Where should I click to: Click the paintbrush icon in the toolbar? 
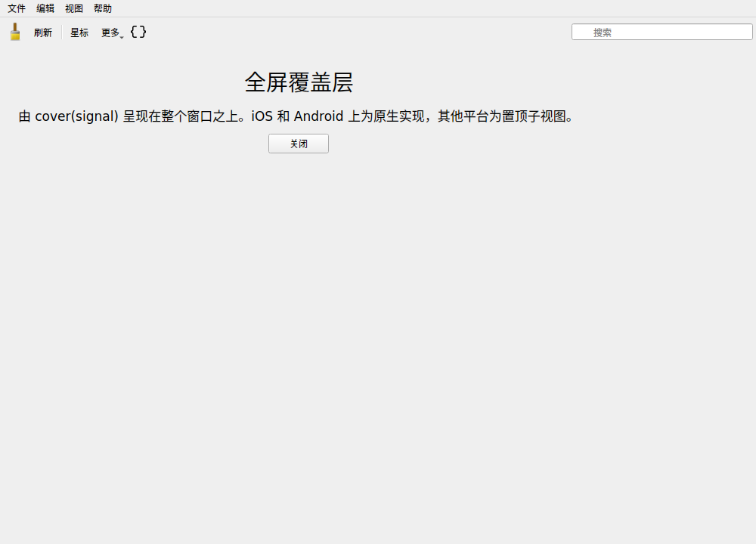coord(15,32)
